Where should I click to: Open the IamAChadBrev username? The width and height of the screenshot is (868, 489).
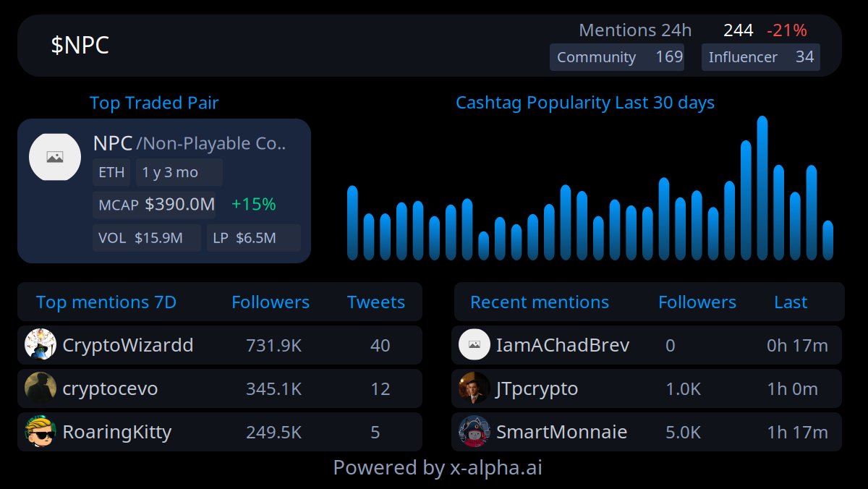point(563,345)
